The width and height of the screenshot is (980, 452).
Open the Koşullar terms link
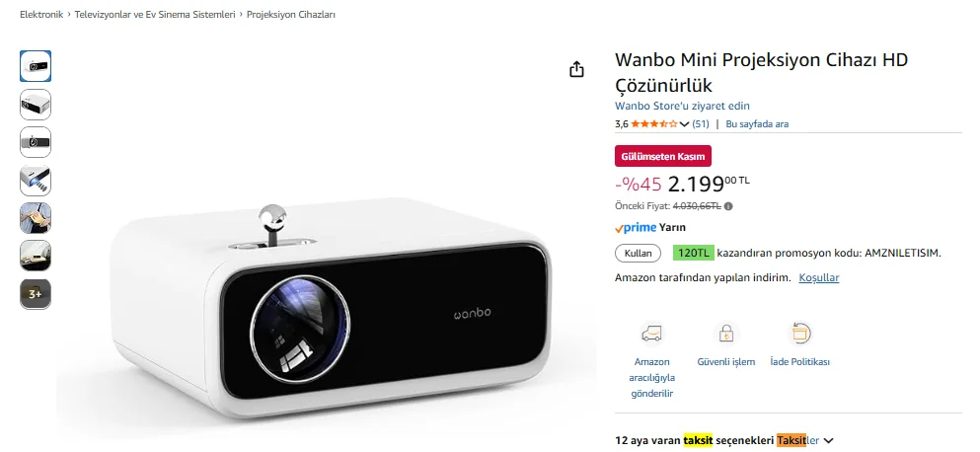(819, 277)
